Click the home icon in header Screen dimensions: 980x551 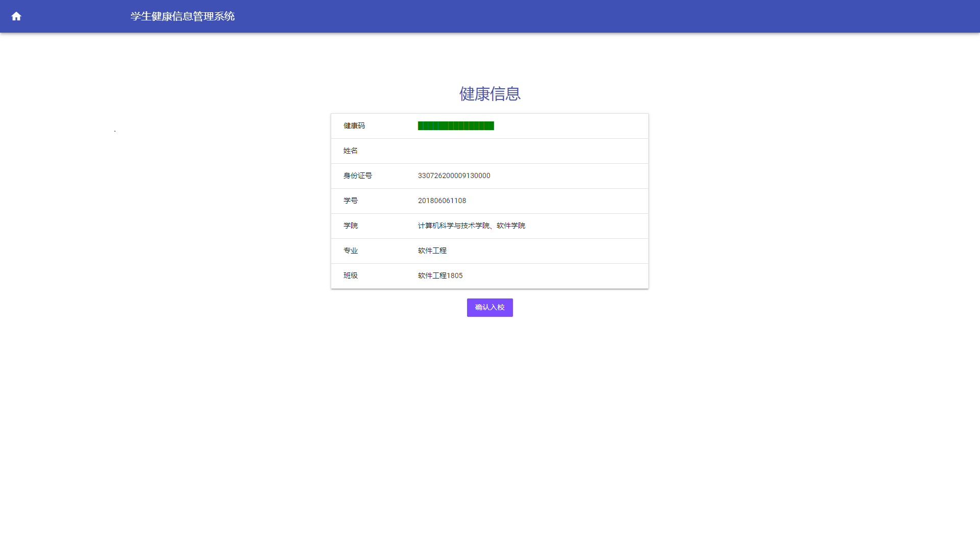click(x=16, y=16)
